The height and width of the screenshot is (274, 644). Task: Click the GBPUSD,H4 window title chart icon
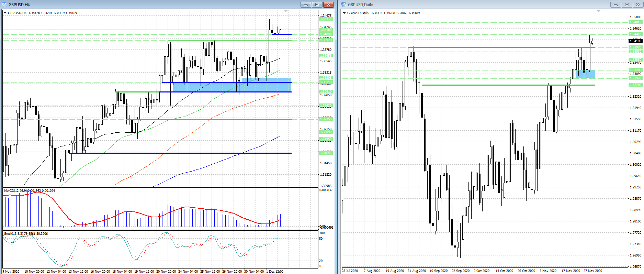tap(5, 4)
